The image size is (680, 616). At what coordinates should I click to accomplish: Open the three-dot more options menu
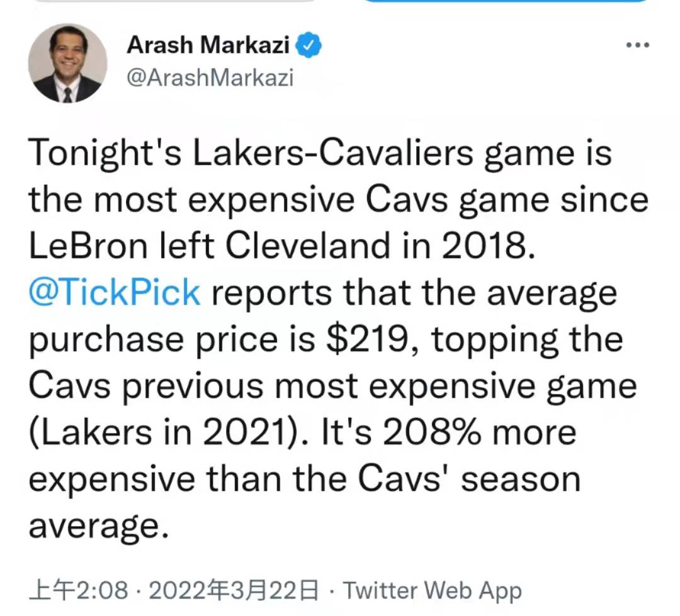coord(637,45)
